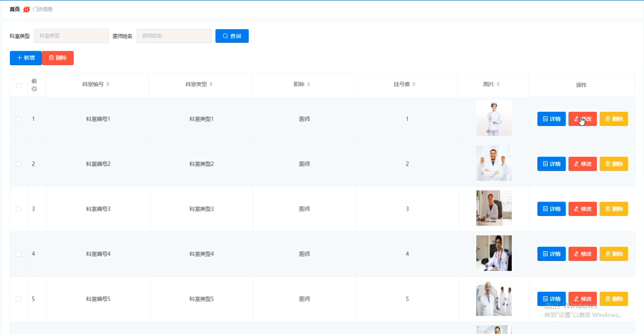Click the 科室类型3 cell
The width and height of the screenshot is (644, 334).
(201, 209)
